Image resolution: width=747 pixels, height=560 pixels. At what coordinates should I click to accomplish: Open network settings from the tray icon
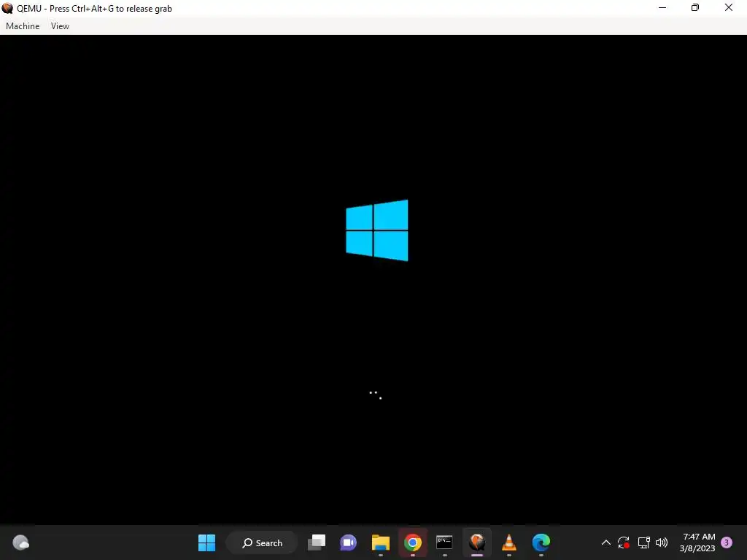coord(644,542)
